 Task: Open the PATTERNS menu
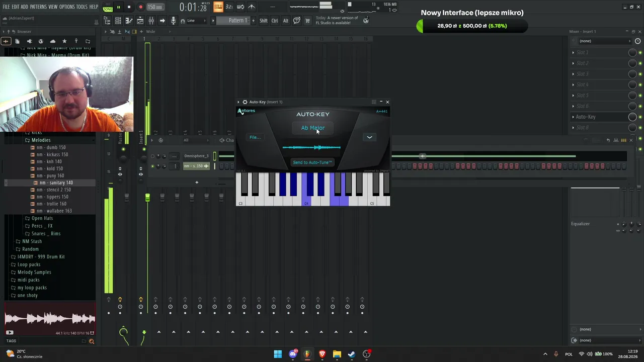pos(38,7)
